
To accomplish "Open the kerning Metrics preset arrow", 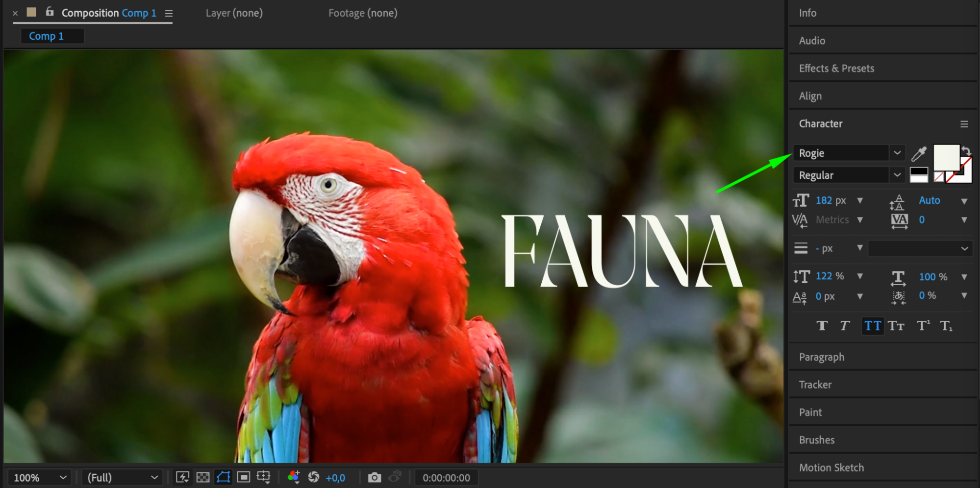I will [860, 220].
